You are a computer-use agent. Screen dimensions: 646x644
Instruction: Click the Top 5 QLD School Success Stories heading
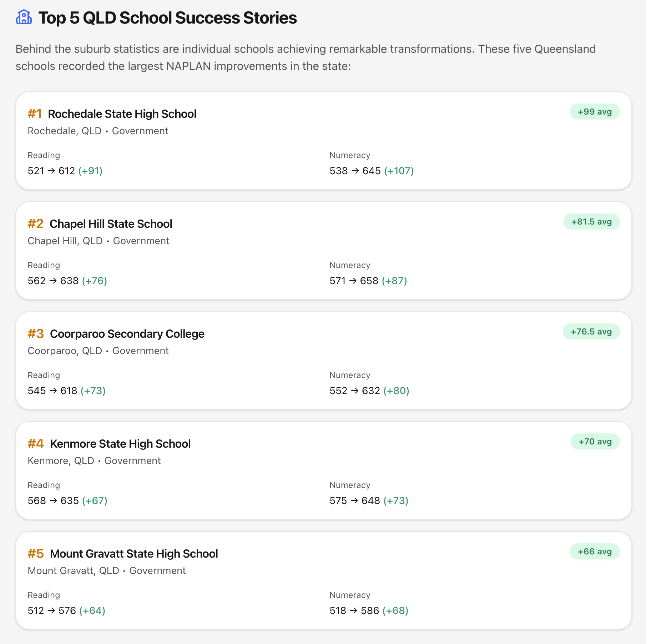click(x=167, y=18)
